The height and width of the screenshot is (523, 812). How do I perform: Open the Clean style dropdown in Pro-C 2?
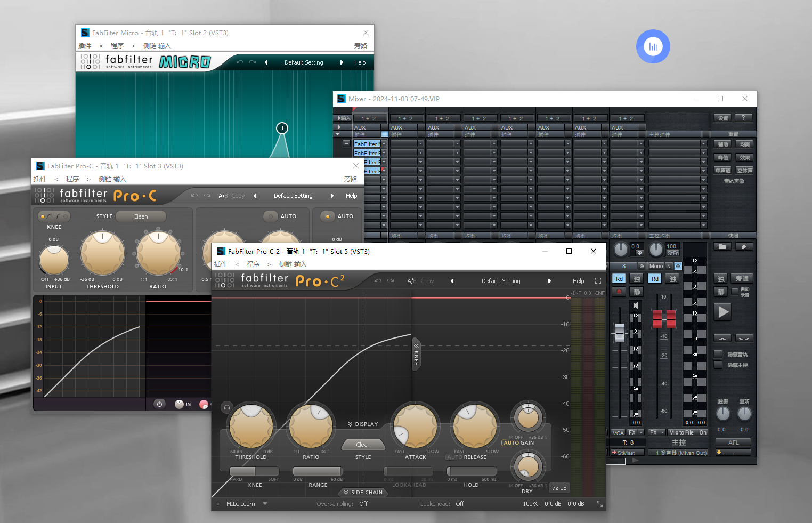[363, 445]
